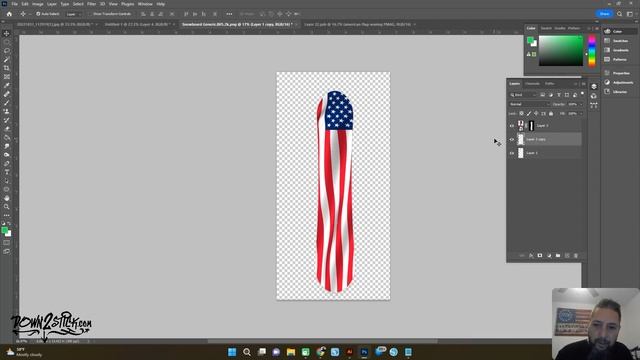Switch to the Swatches tab in Color panel
The height and width of the screenshot is (360, 640).
click(546, 28)
